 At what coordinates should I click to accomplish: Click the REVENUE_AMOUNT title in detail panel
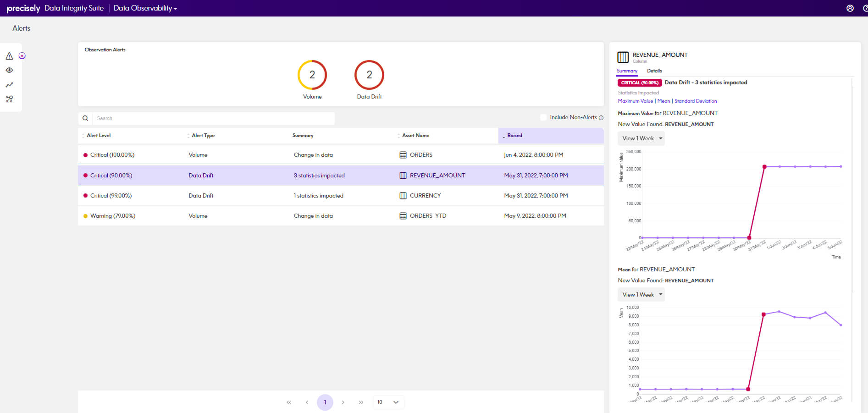click(660, 55)
